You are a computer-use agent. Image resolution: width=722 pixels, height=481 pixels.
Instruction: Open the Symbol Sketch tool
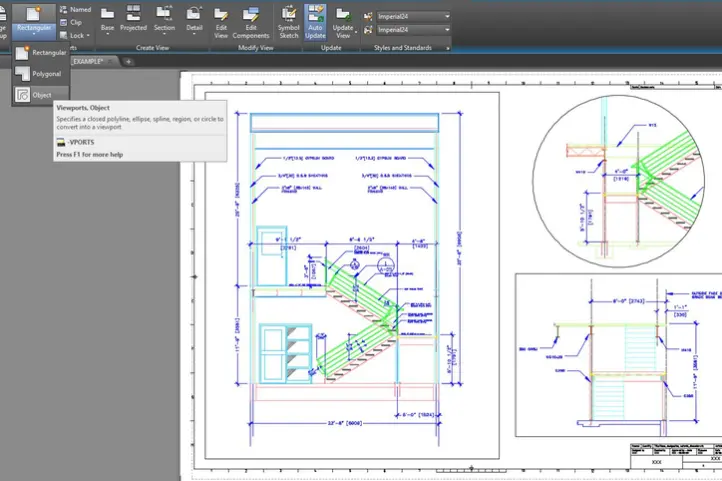[289, 22]
